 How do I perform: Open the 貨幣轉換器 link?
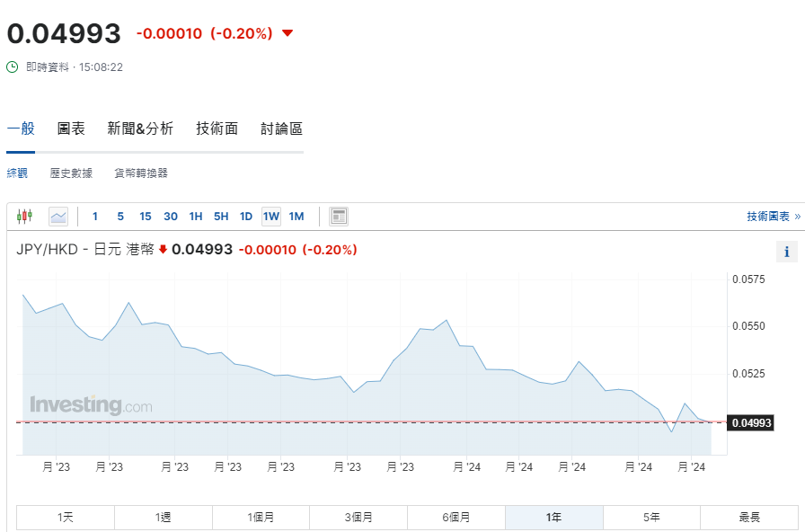click(141, 173)
